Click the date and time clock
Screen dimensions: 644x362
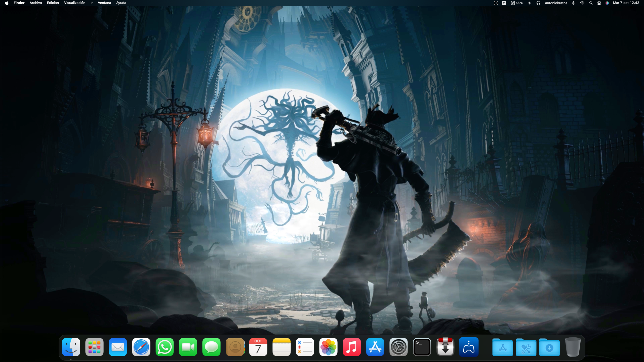(626, 3)
